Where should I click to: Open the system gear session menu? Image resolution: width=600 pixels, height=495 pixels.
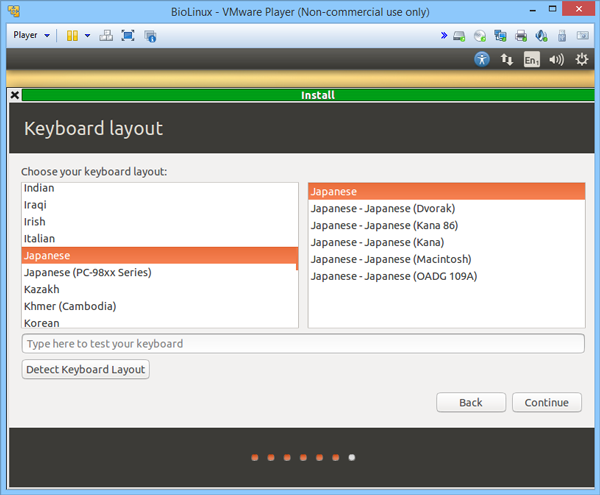(x=582, y=59)
